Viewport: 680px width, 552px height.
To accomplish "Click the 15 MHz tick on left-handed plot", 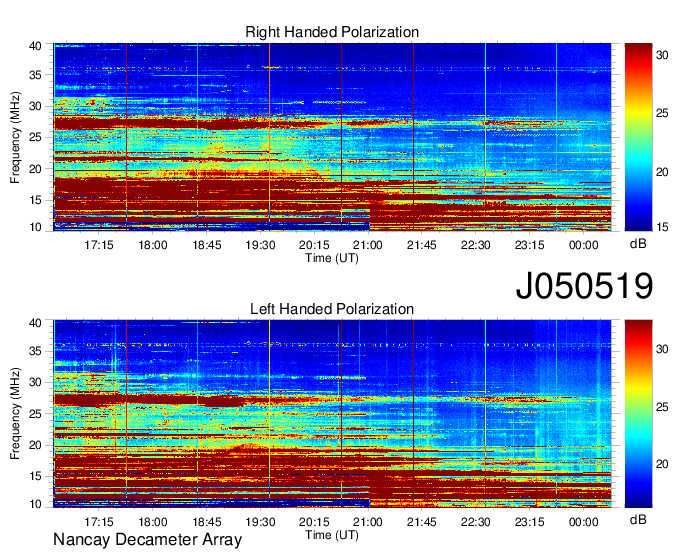I will [35, 477].
